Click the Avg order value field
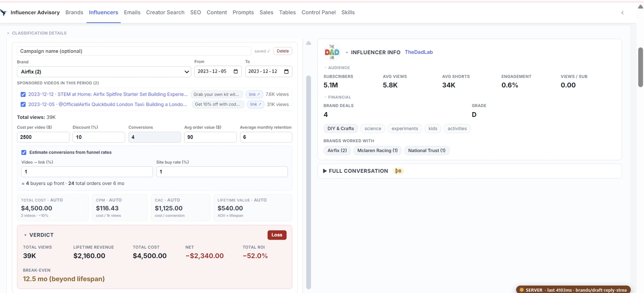 210,137
